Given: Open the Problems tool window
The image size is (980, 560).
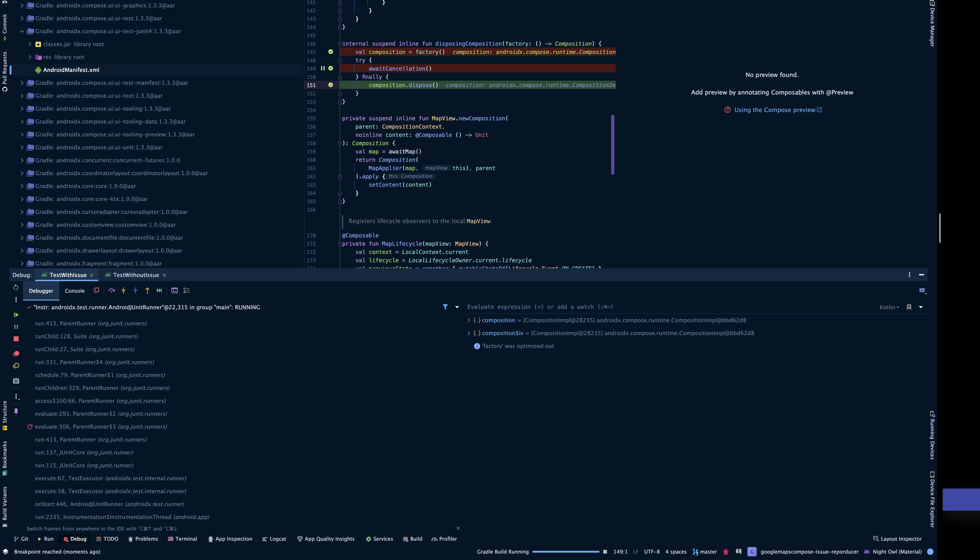Looking at the screenshot, I should 143,539.
